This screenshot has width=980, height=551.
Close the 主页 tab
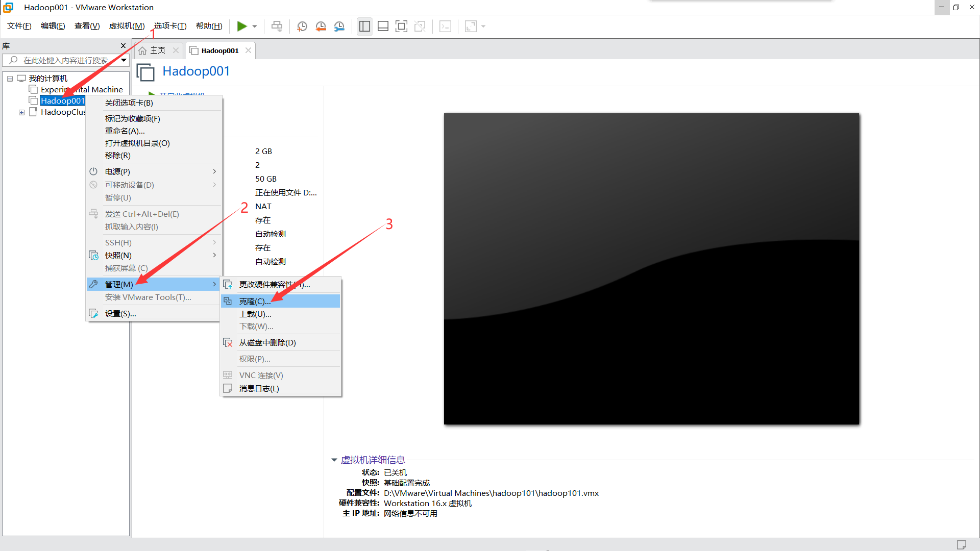[176, 50]
